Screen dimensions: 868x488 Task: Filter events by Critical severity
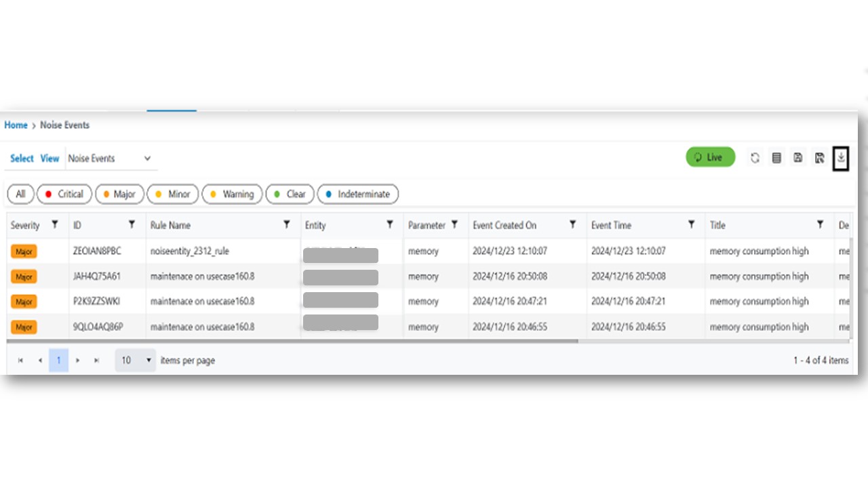64,194
